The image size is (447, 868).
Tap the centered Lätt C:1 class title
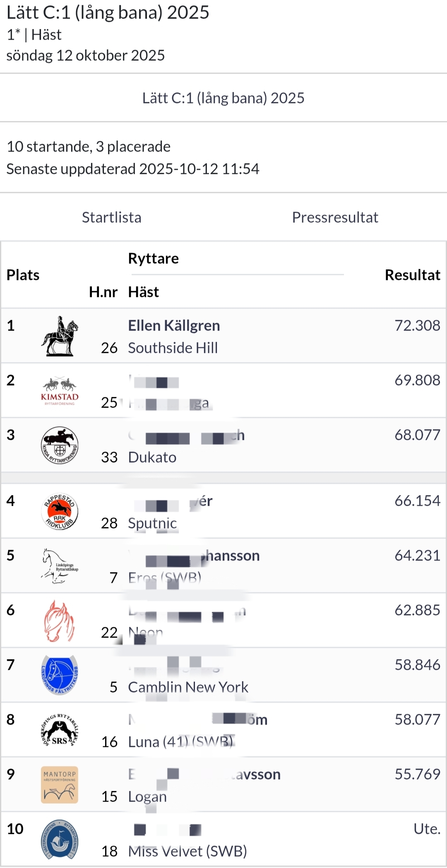pos(223,98)
